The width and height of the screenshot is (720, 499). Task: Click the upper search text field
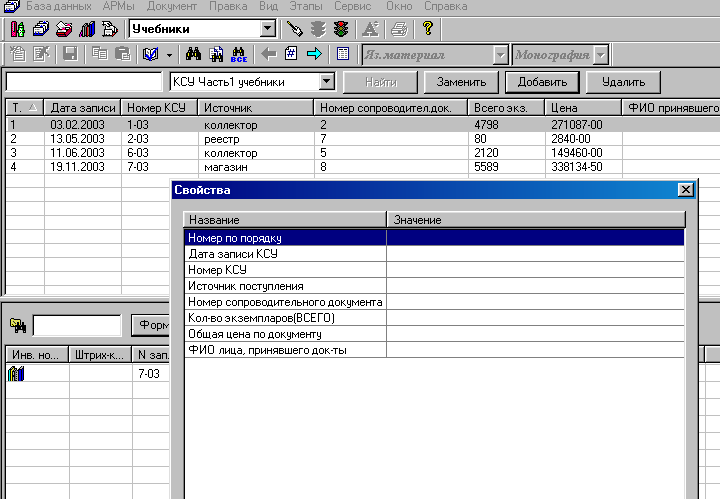pos(84,82)
